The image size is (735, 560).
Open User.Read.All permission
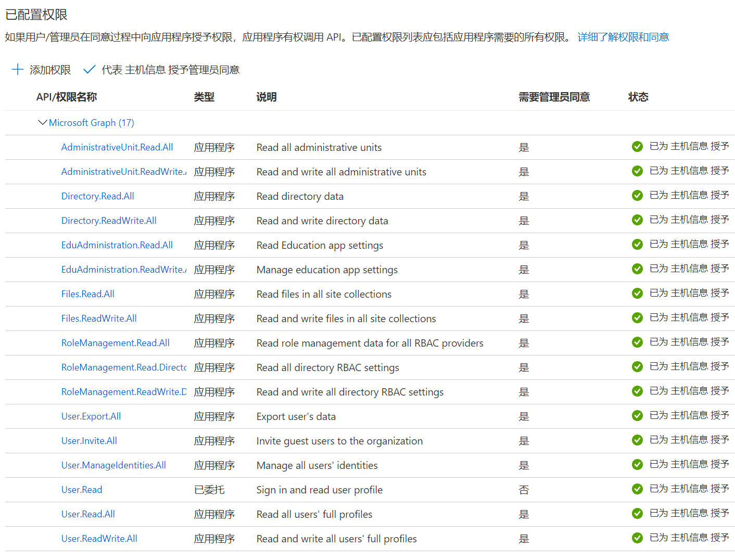88,514
